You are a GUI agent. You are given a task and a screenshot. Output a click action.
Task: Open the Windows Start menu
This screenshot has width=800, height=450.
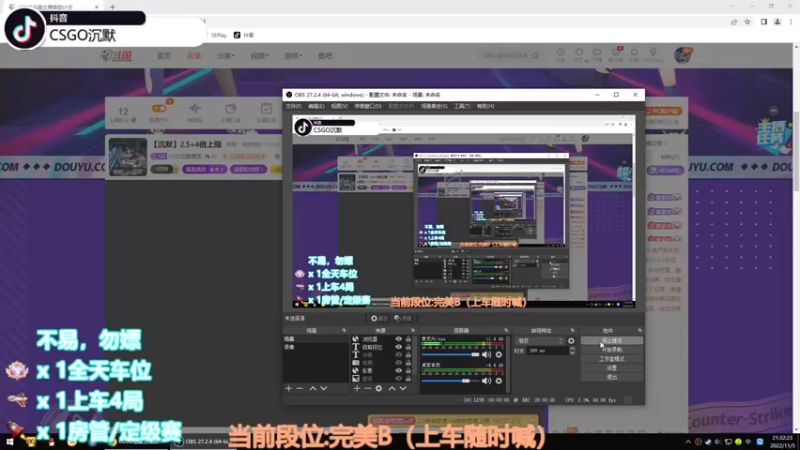(x=9, y=442)
